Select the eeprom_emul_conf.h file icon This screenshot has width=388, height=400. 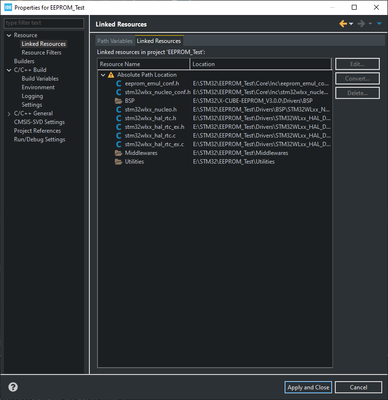click(x=118, y=83)
